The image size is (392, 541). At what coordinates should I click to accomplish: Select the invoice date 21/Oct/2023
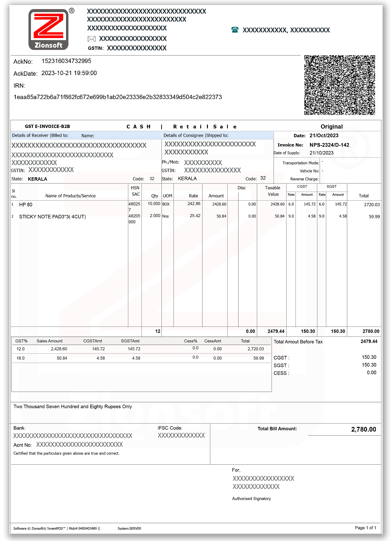point(324,136)
